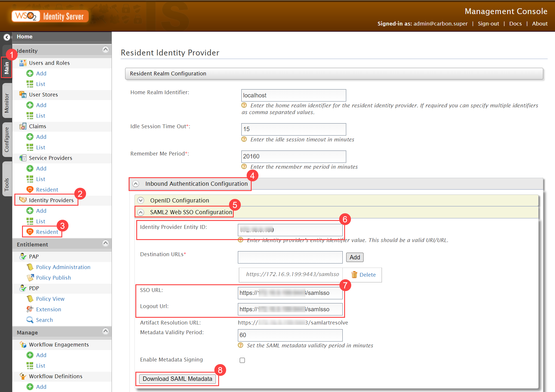Click the green Add icon under User Stores

click(30, 105)
